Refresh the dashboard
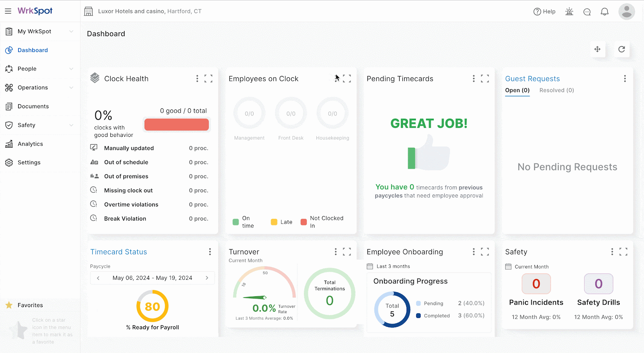Screen dimensions: 644x353 coord(621,49)
